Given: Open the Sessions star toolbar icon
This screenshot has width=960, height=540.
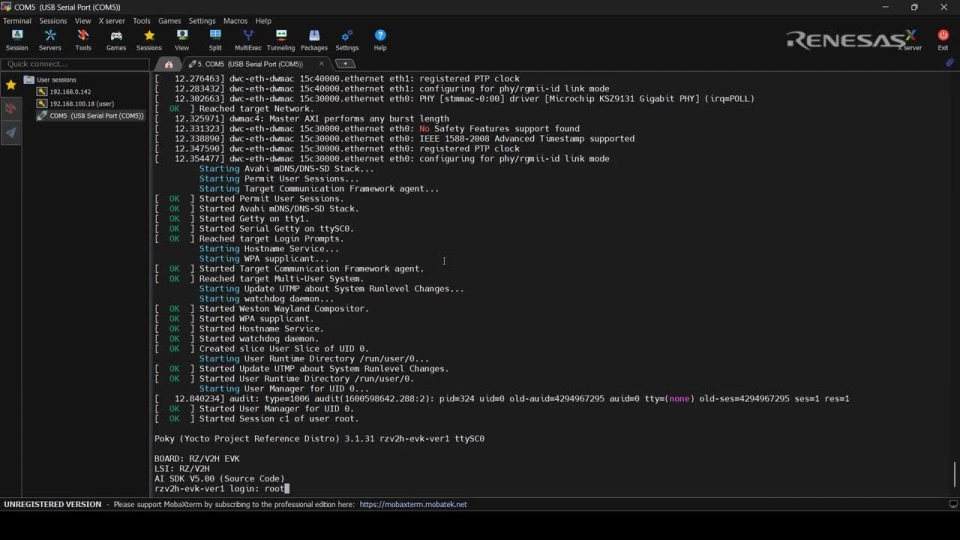Looking at the screenshot, I should click(x=149, y=40).
